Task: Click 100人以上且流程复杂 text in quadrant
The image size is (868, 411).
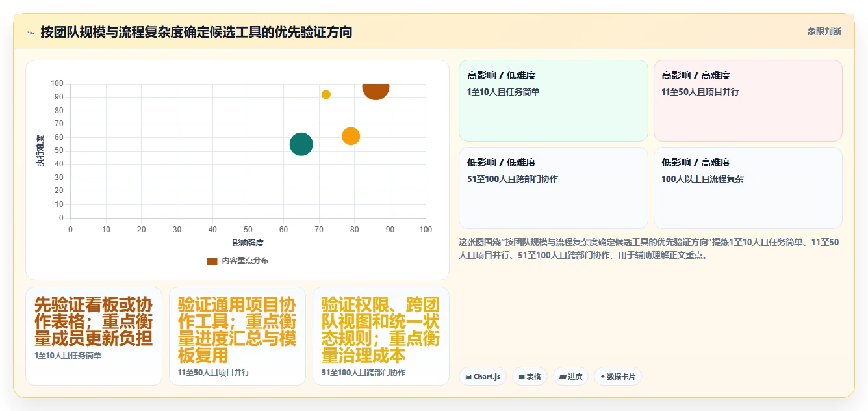Action: 702,179
